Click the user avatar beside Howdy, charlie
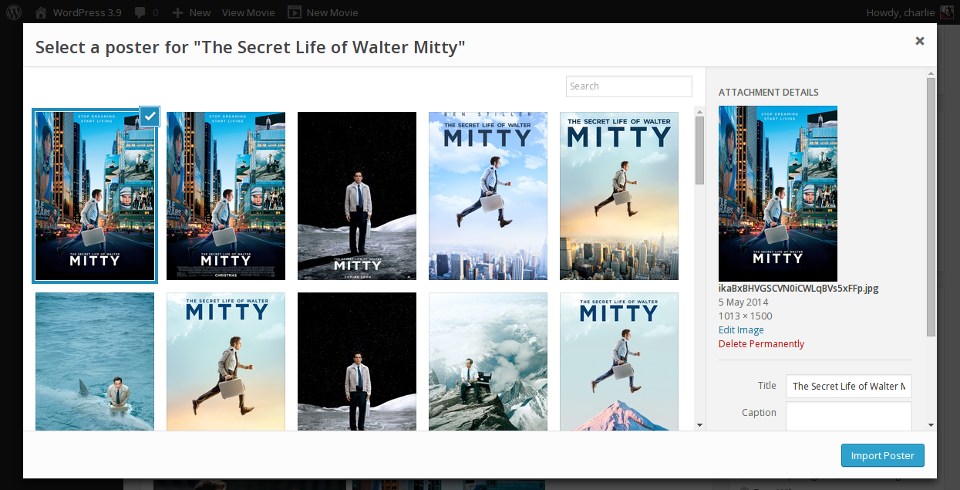This screenshot has height=490, width=960. pos(948,12)
